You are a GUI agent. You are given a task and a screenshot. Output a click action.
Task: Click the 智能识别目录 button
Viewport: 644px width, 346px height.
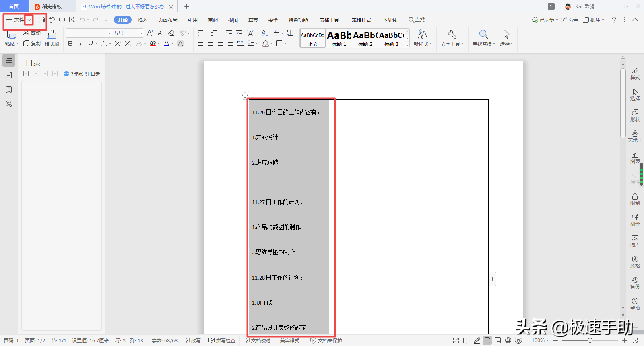(x=82, y=74)
